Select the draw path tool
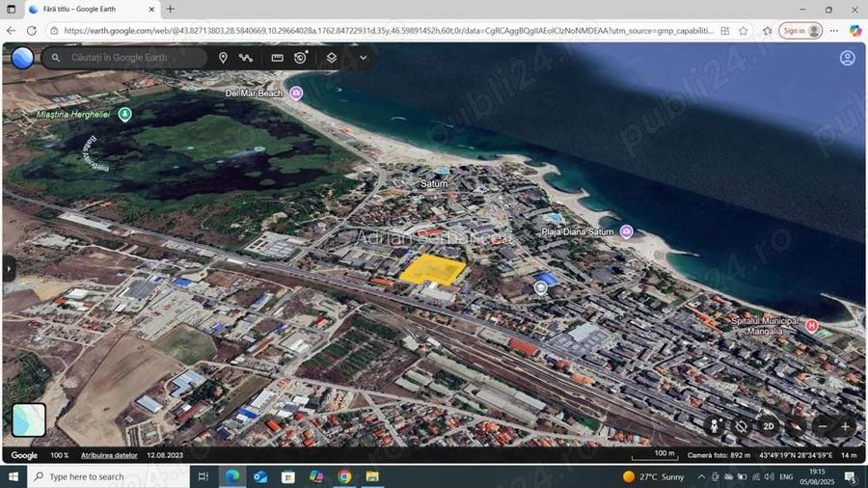The width and height of the screenshot is (868, 488). tap(246, 58)
